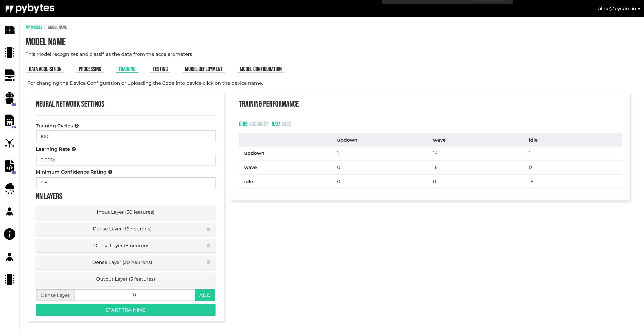Open Minimum Confidence Rating help tooltip
Viewport: 644px width, 334px height.
tap(110, 172)
